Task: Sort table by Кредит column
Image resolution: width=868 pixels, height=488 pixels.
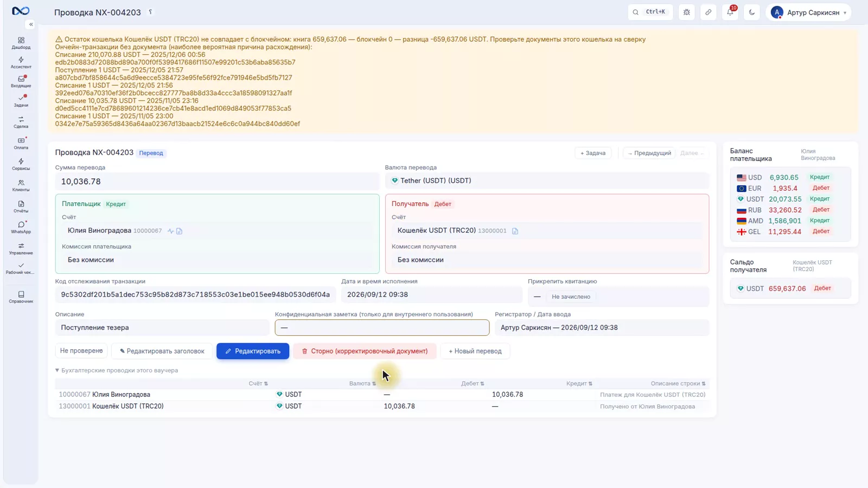Action: (579, 383)
